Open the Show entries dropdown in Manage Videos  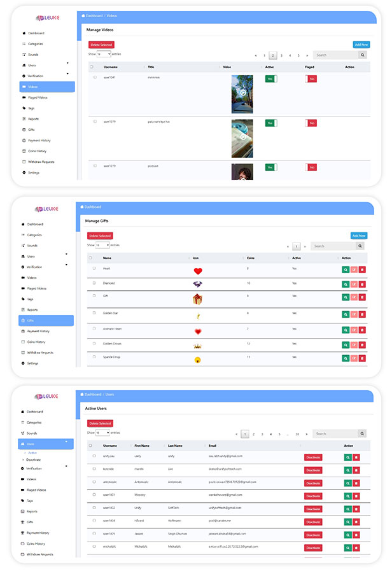[103, 55]
